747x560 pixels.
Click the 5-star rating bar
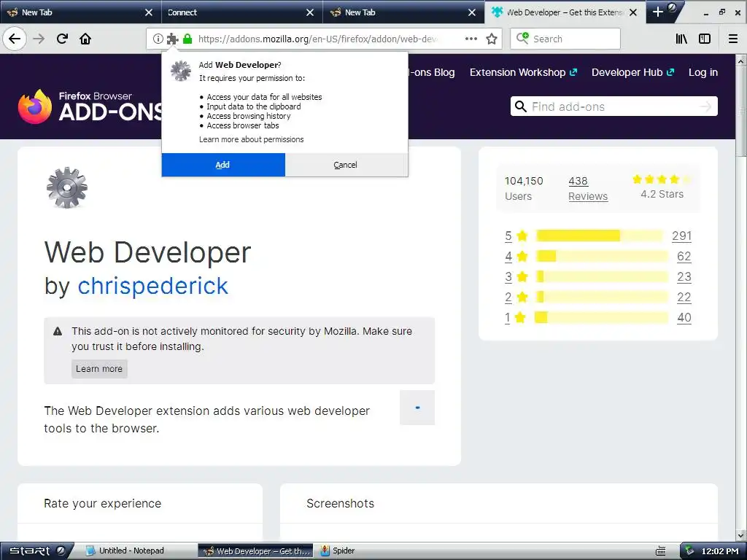pyautogui.click(x=600, y=236)
